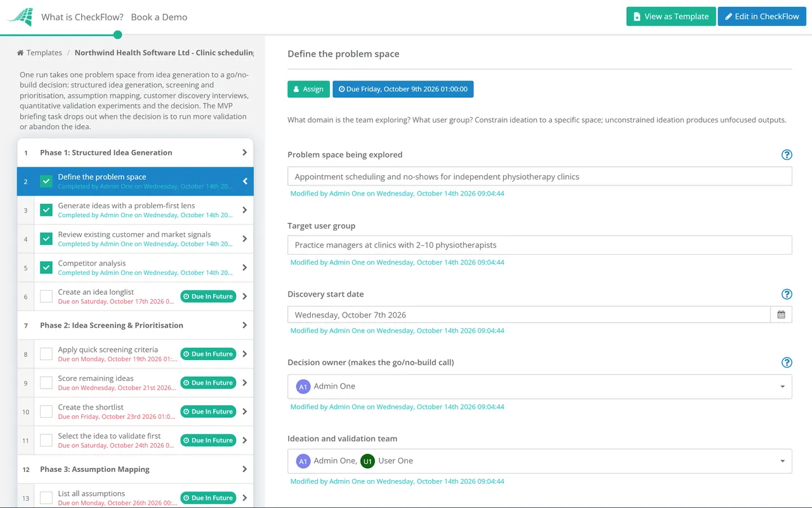This screenshot has height=508, width=812.
Task: Open the What is CheckFlow? link
Action: tap(82, 17)
